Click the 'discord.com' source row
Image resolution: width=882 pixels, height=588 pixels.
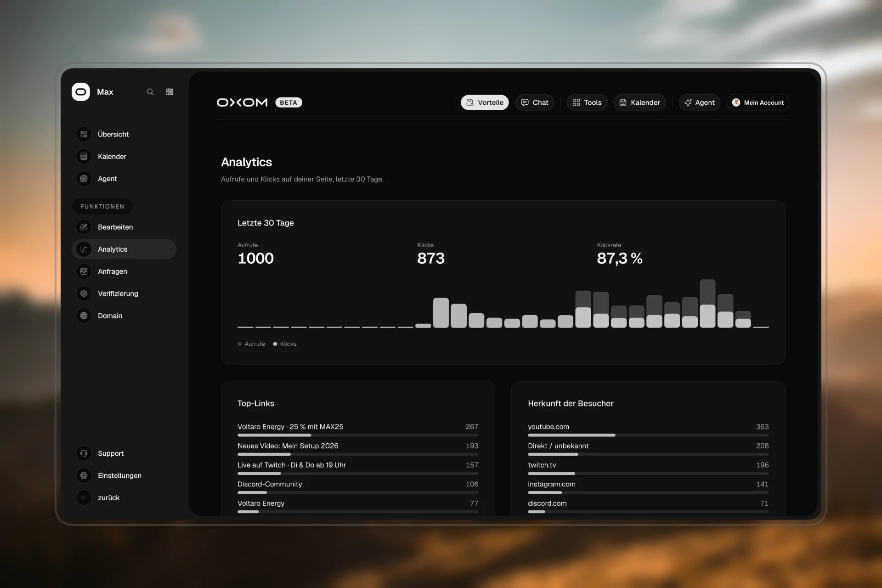(648, 506)
